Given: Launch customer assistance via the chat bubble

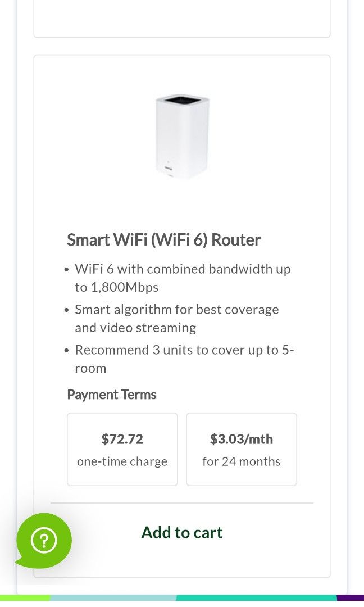Looking at the screenshot, I should [x=44, y=540].
